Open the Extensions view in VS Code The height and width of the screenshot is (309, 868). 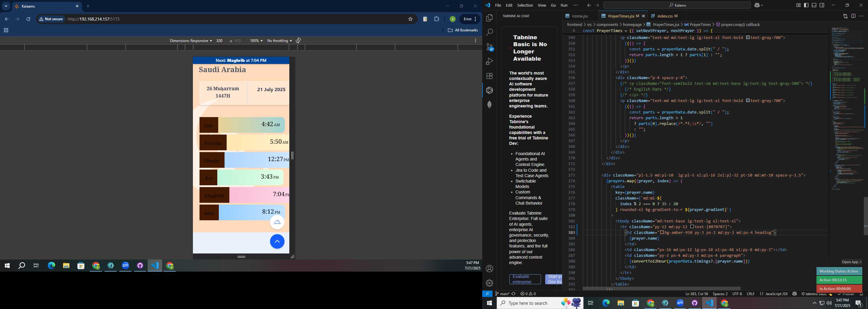tap(489, 76)
